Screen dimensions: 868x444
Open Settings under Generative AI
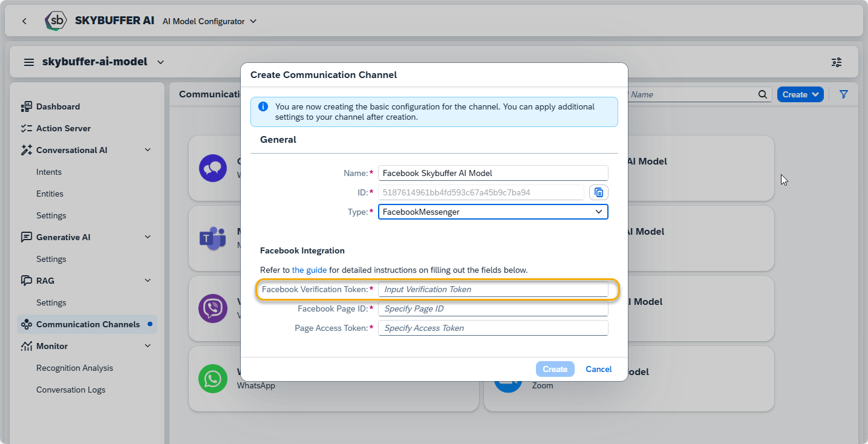point(51,259)
